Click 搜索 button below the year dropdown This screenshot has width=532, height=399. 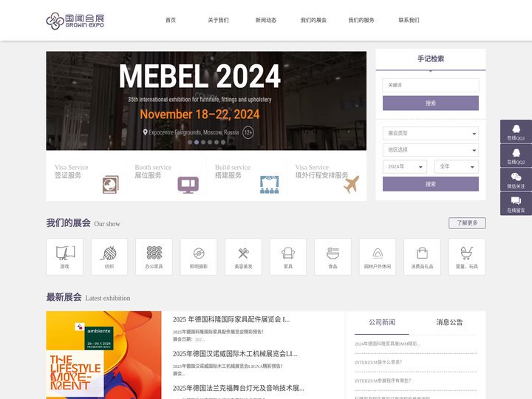431,184
